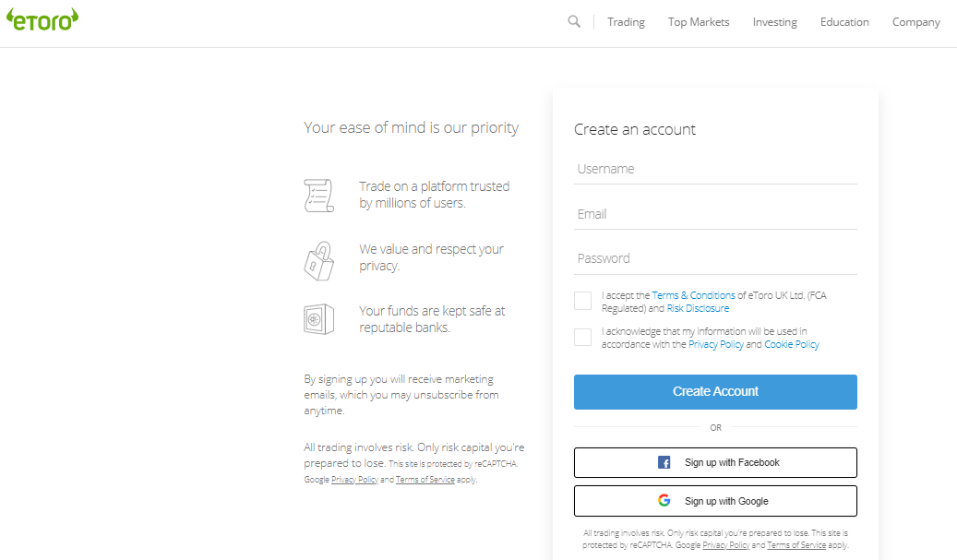Open Google Privacy Policy link in left column
Screen dimensions: 957x560
(x=354, y=480)
